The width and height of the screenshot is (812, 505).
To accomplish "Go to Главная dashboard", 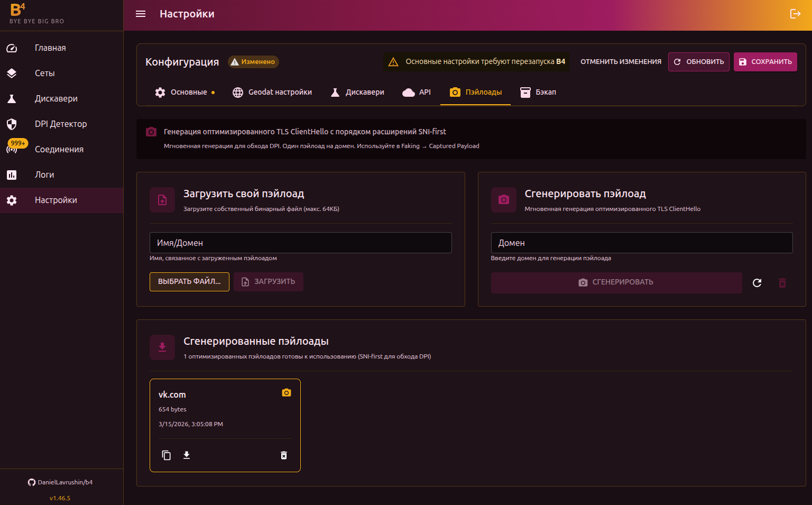I will [50, 48].
